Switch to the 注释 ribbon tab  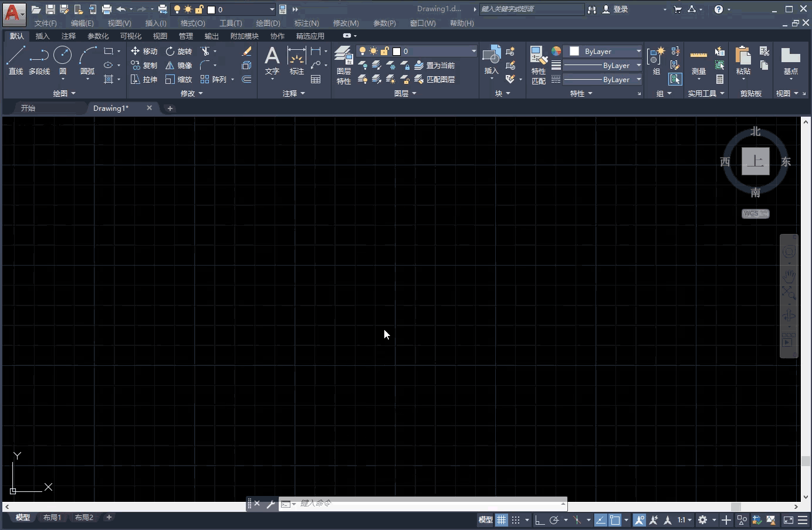(69, 36)
